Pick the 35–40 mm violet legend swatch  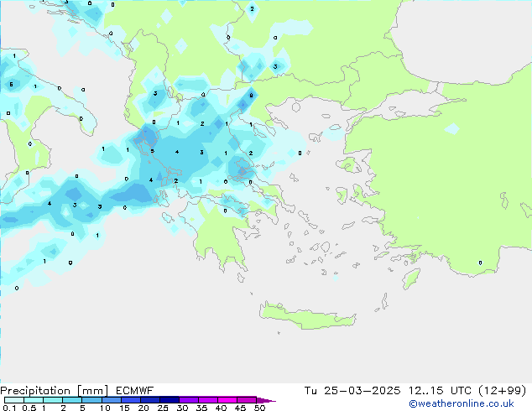[x=207, y=400]
